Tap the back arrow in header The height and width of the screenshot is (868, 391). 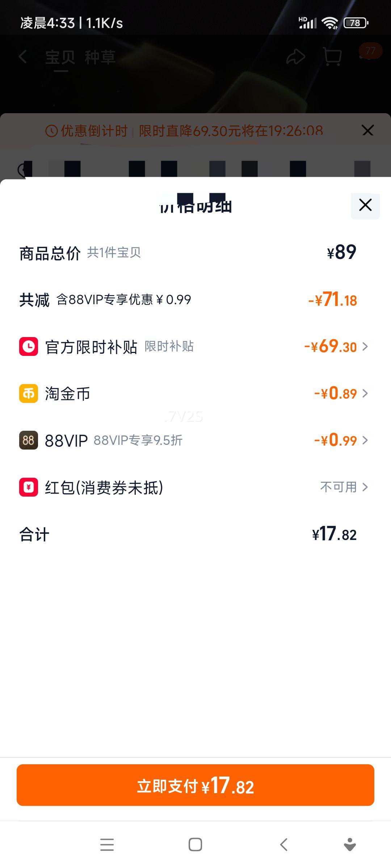pos(23,57)
